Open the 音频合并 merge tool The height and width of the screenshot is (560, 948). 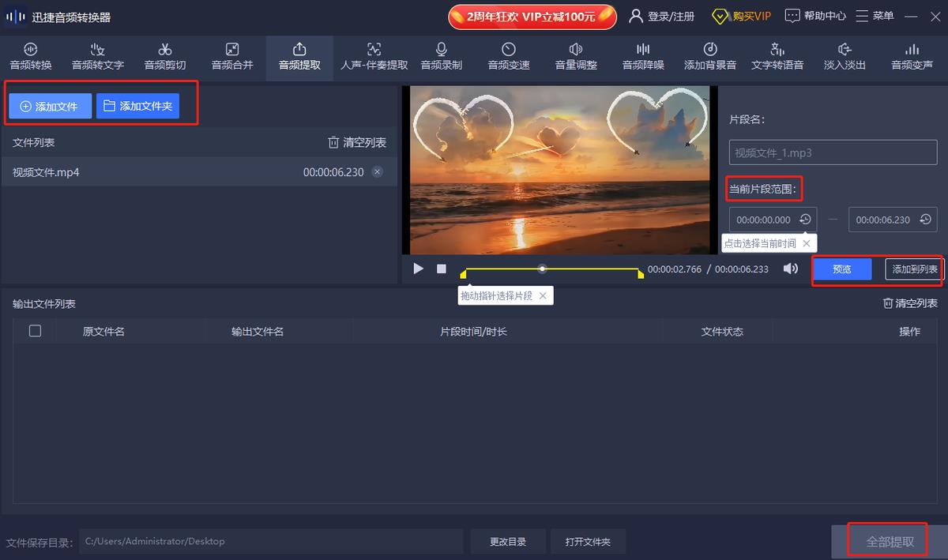point(232,56)
